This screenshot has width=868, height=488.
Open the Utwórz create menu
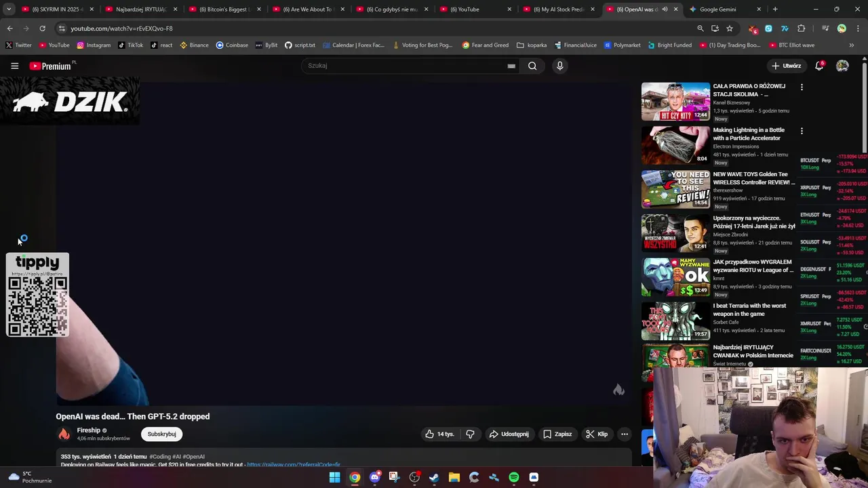point(786,66)
